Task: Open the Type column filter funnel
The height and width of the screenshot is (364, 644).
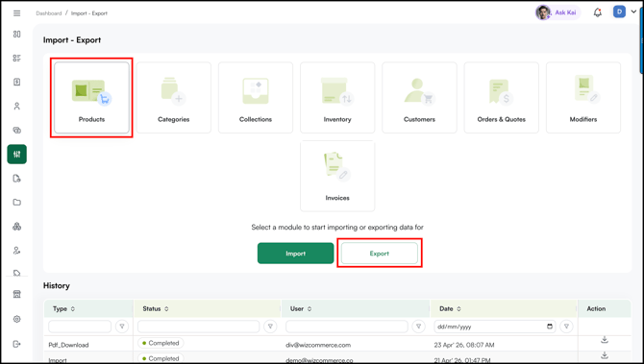Action: coord(122,327)
